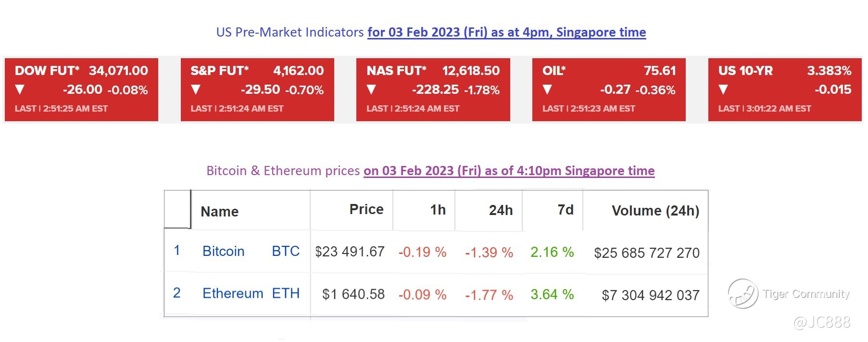
Task: Click the down arrow in US 10-YR tile
Action: tap(723, 90)
